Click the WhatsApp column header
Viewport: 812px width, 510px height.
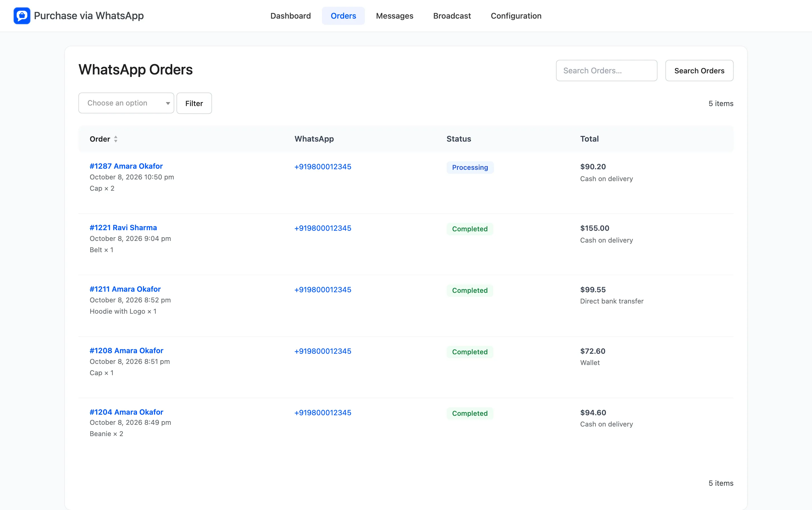tap(314, 139)
